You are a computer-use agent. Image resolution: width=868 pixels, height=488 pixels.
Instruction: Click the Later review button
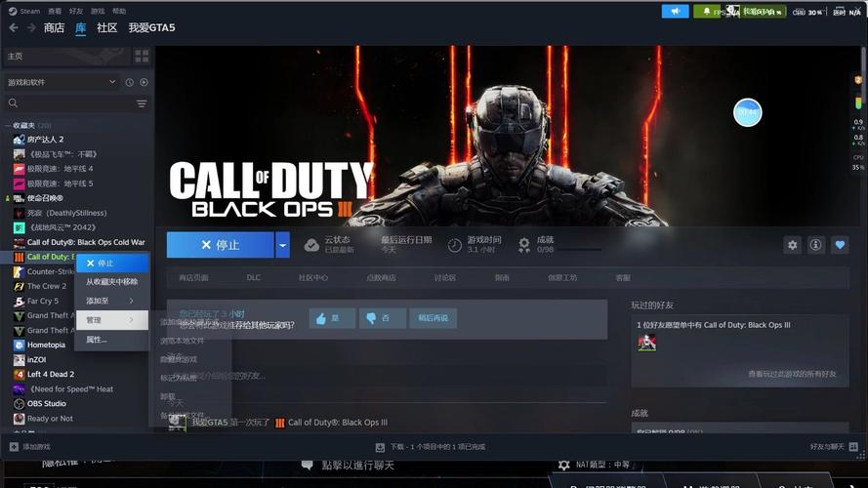[433, 318]
